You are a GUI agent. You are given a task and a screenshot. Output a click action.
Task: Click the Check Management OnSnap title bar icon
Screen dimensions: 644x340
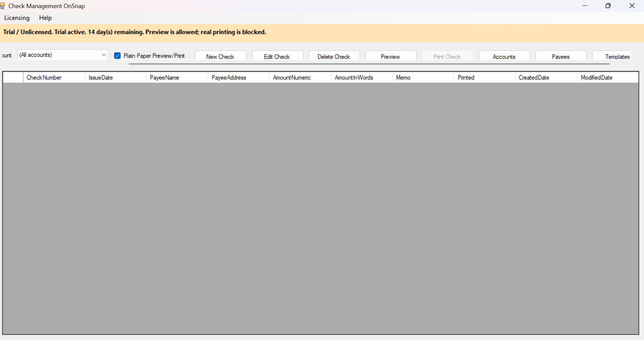point(3,5)
